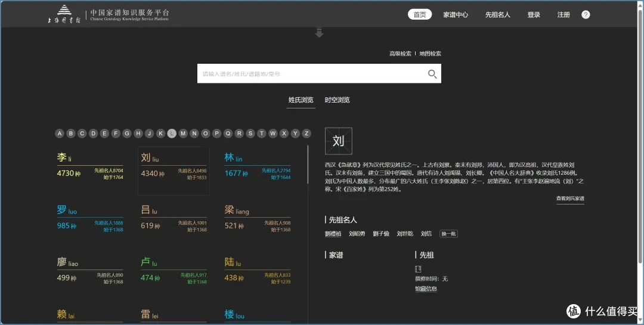Select letter N surname filter
The height and width of the screenshot is (325, 644).
[194, 134]
